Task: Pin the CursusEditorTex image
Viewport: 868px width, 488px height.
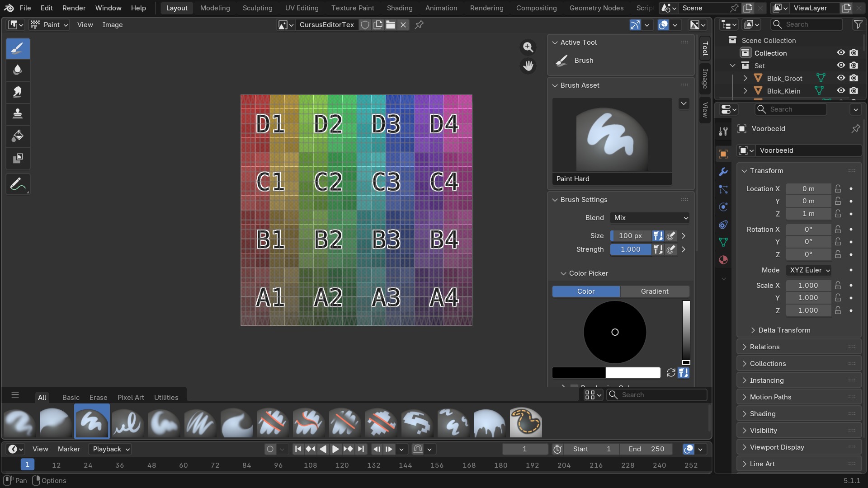Action: click(x=419, y=25)
